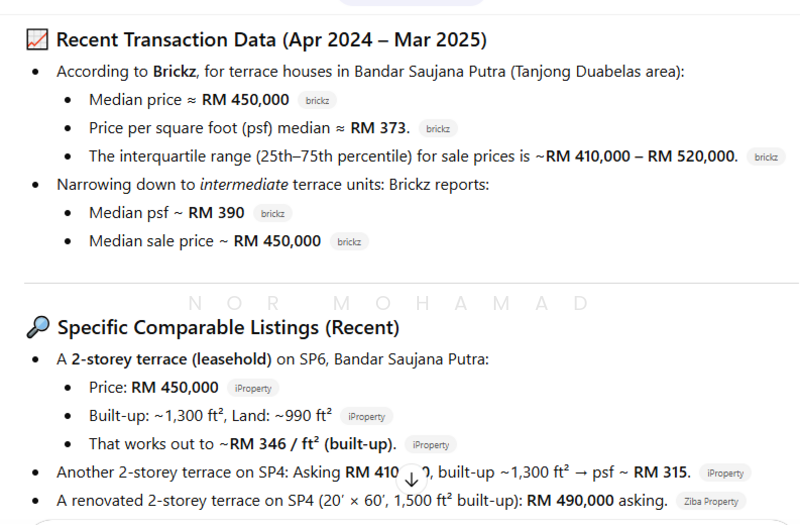Open the brickz source chip after Median price RM 450,000
800x525 pixels.
click(x=318, y=100)
